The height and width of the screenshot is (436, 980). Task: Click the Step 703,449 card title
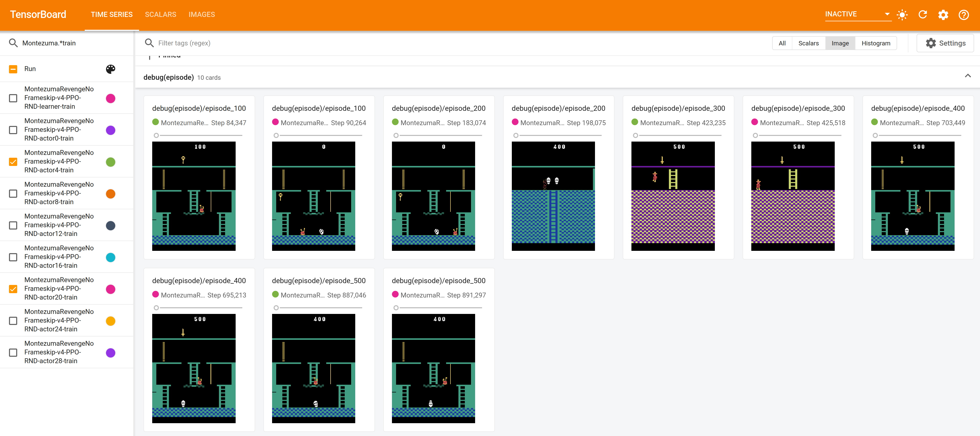point(918,108)
